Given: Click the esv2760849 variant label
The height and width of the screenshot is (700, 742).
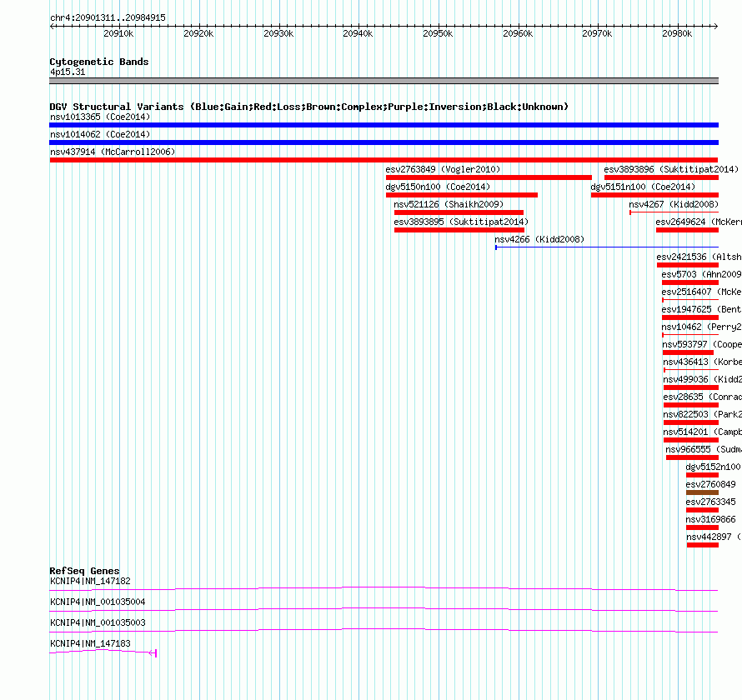Looking at the screenshot, I should 711,484.
